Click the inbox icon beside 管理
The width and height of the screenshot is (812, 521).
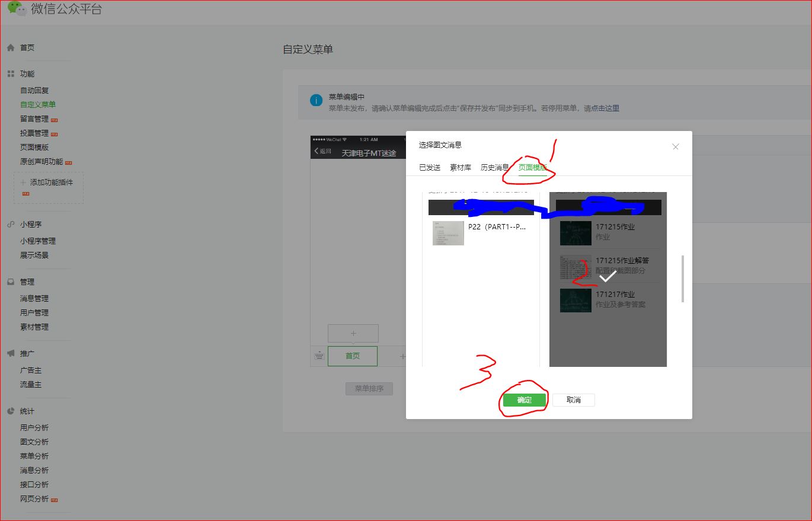pos(10,282)
